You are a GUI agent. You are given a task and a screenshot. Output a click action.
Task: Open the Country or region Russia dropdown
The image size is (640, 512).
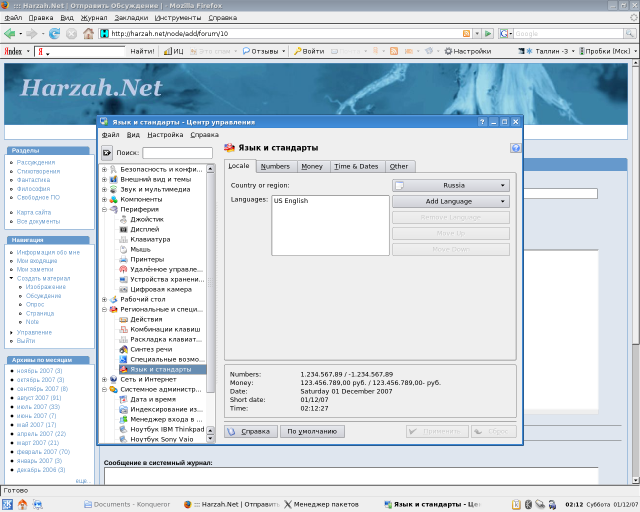coord(451,185)
